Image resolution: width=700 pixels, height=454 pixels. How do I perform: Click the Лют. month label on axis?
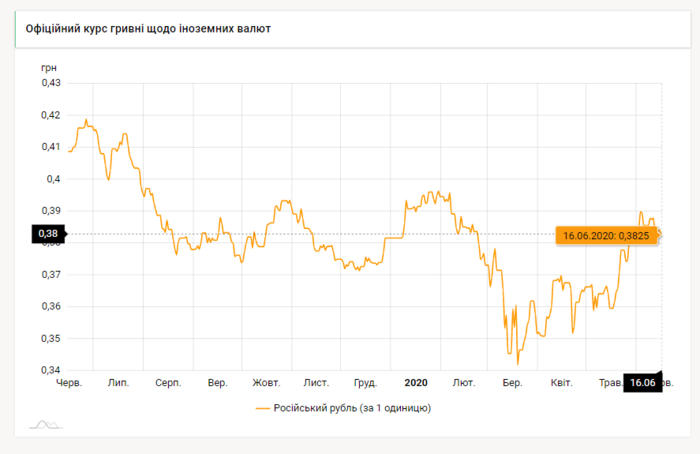pyautogui.click(x=464, y=383)
